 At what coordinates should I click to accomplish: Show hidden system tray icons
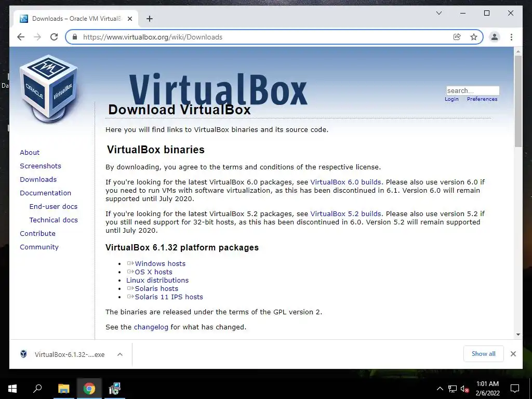(x=440, y=389)
